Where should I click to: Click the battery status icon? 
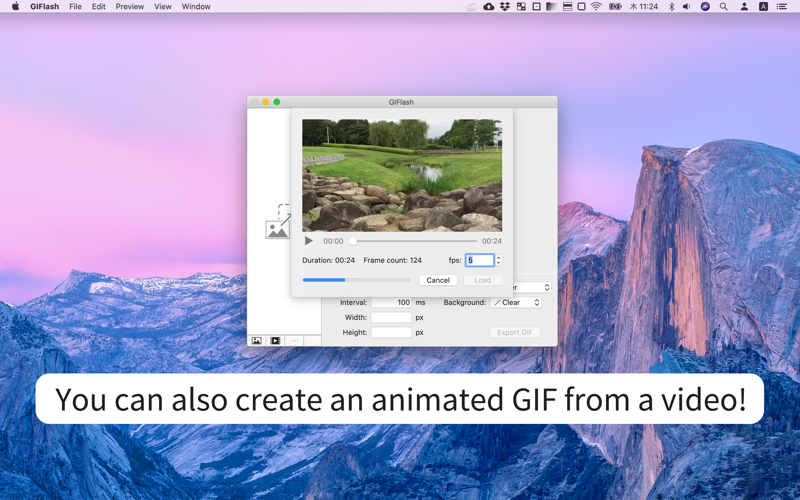(615, 7)
